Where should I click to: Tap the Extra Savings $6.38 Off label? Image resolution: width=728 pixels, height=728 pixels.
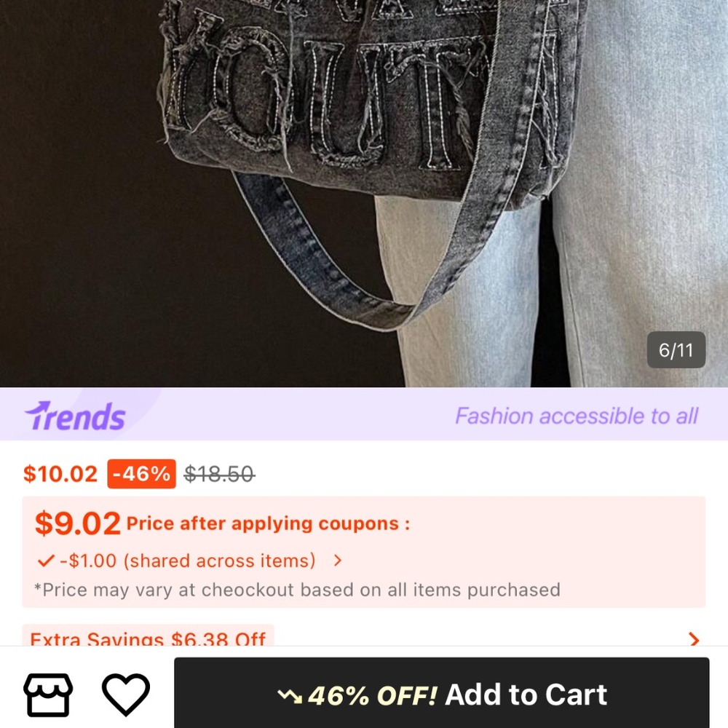pos(148,636)
